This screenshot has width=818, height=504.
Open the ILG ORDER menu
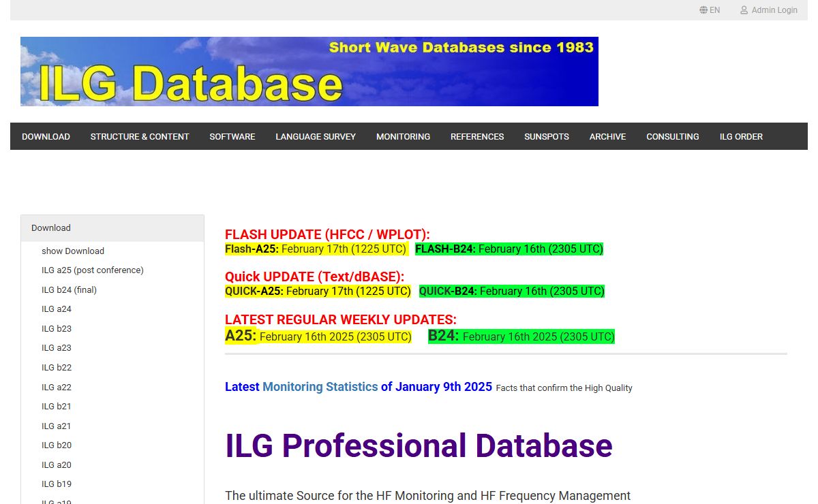click(741, 137)
